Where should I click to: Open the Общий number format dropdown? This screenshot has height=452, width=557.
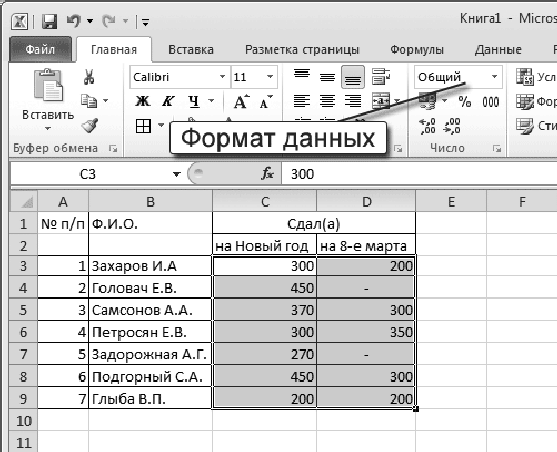(x=494, y=77)
